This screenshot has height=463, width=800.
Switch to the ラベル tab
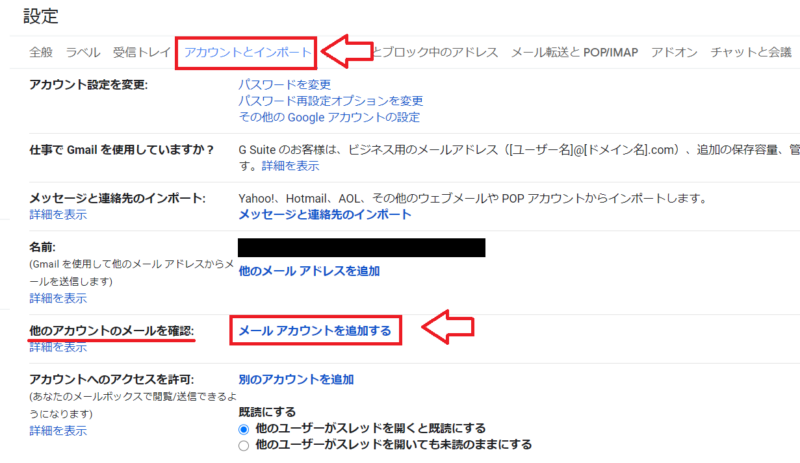83,52
